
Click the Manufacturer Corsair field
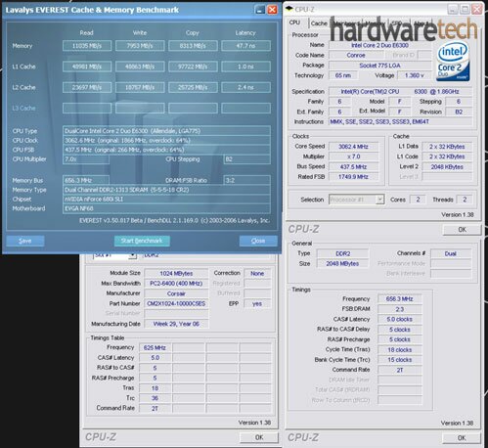tap(176, 293)
